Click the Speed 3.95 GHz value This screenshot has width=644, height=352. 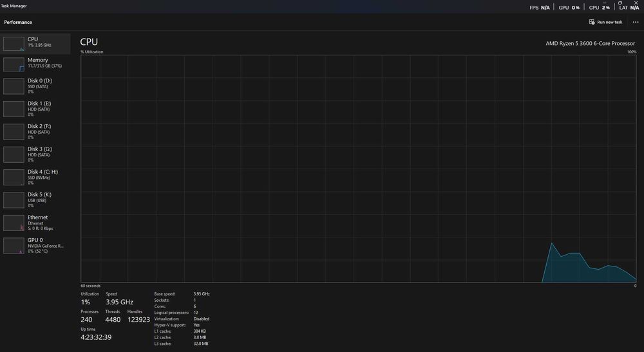[120, 302]
